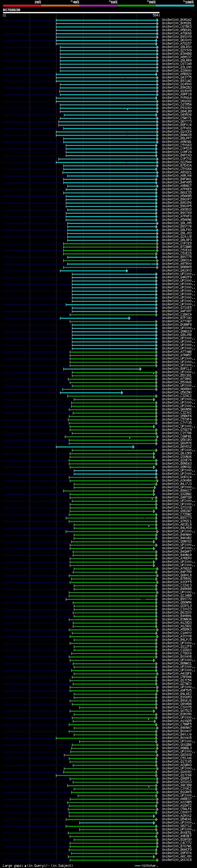Open the UniRef100_A5B1R1 hit
Image resolution: width=197 pixels, height=868 pixels.
pyautogui.click(x=177, y=30)
